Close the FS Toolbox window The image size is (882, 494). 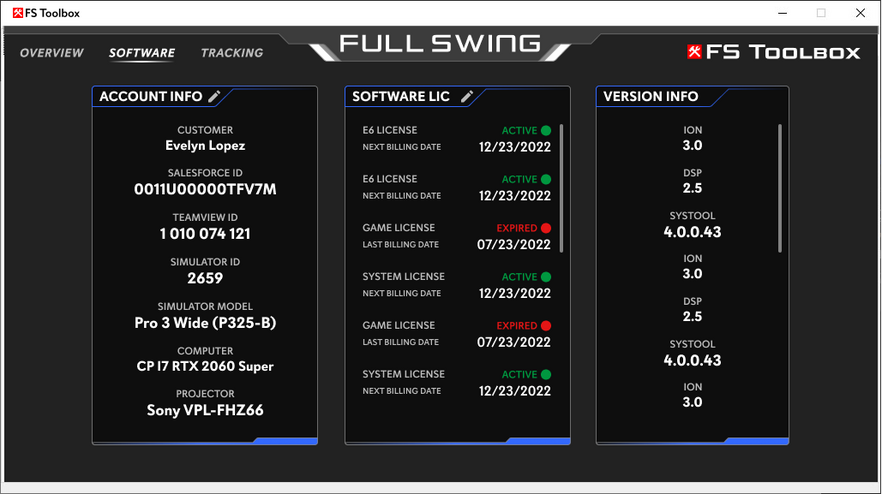(860, 13)
